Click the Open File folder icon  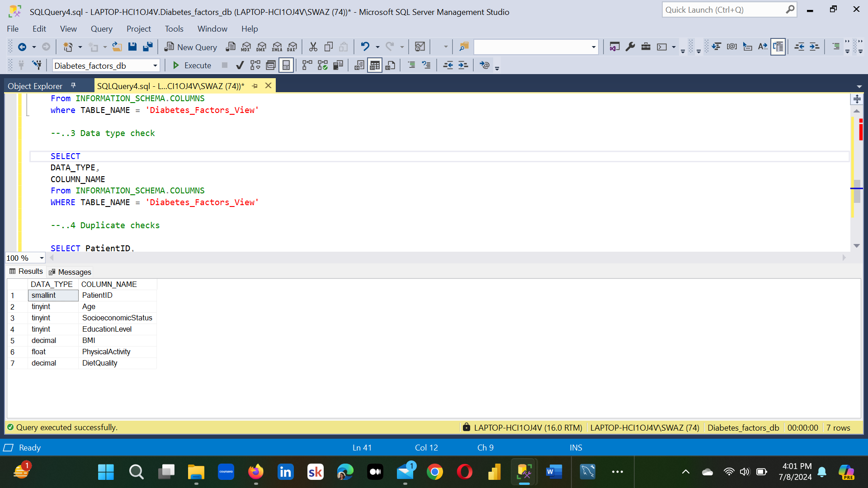click(117, 47)
